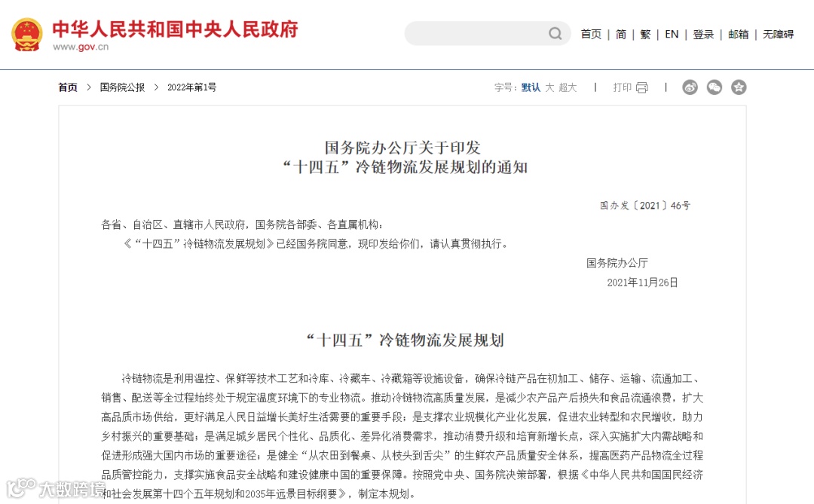Click the 登录 login link
The image size is (814, 504).
click(703, 34)
